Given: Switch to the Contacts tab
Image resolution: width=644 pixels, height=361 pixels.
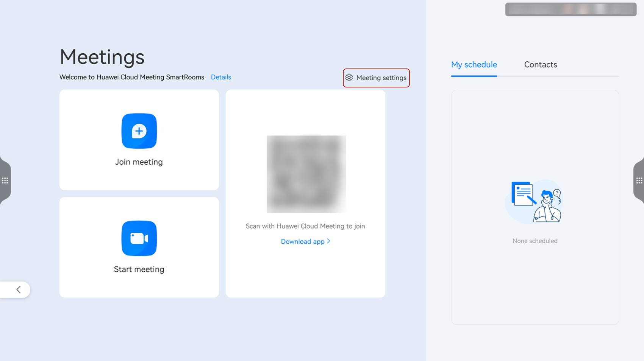Looking at the screenshot, I should point(541,65).
